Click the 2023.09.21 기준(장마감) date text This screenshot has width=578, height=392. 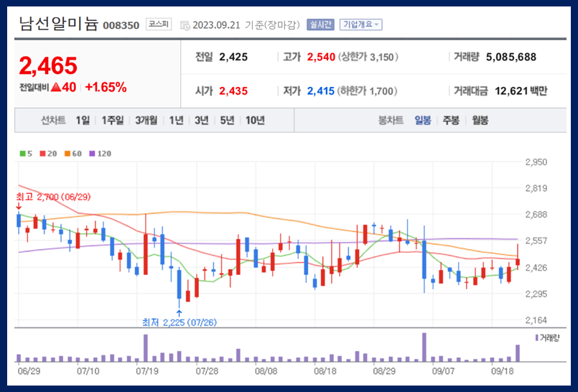pyautogui.click(x=246, y=25)
